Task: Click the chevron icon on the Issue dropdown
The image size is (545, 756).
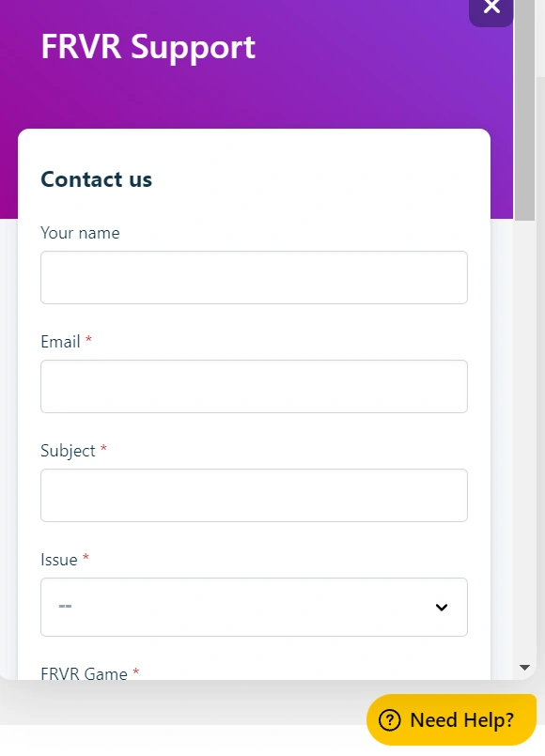Action: [441, 607]
